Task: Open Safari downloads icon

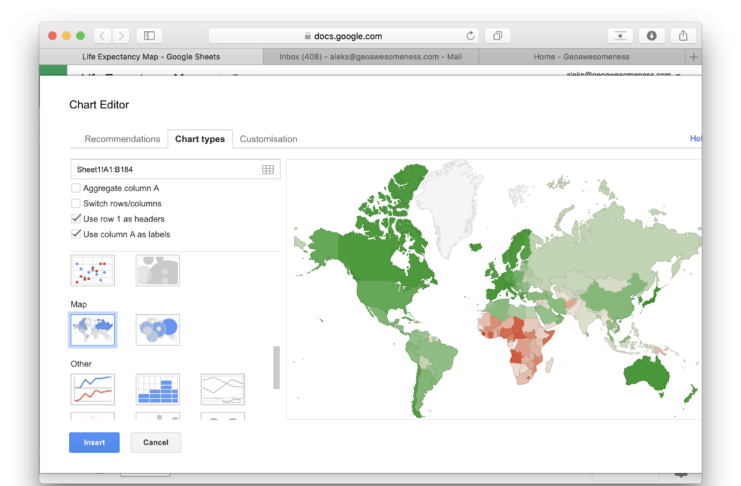Action: tap(652, 36)
